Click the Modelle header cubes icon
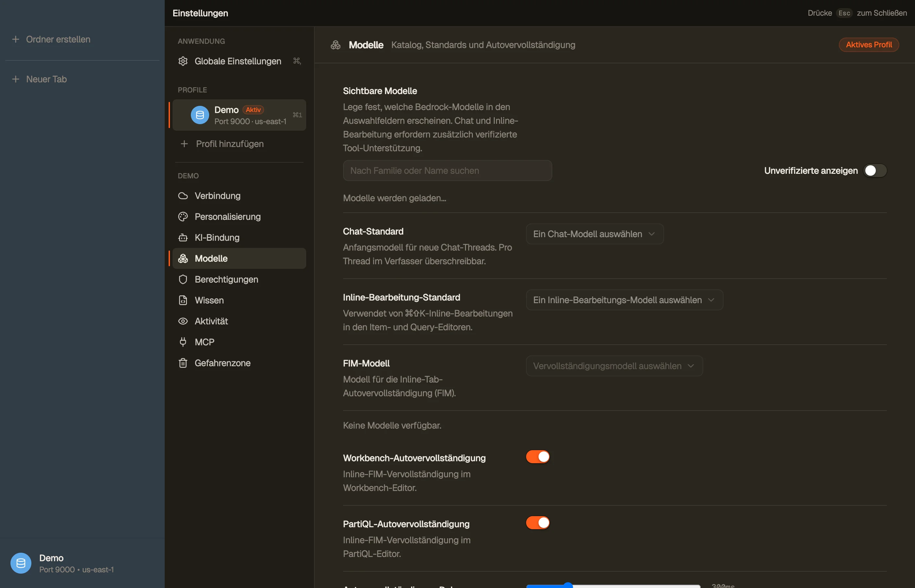The width and height of the screenshot is (915, 588). click(x=335, y=45)
